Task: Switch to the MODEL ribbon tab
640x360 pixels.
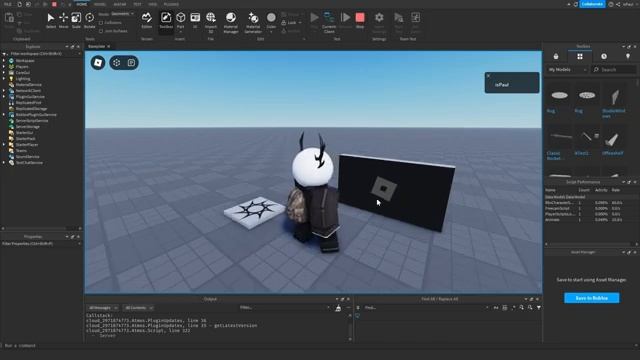Action: pyautogui.click(x=100, y=4)
